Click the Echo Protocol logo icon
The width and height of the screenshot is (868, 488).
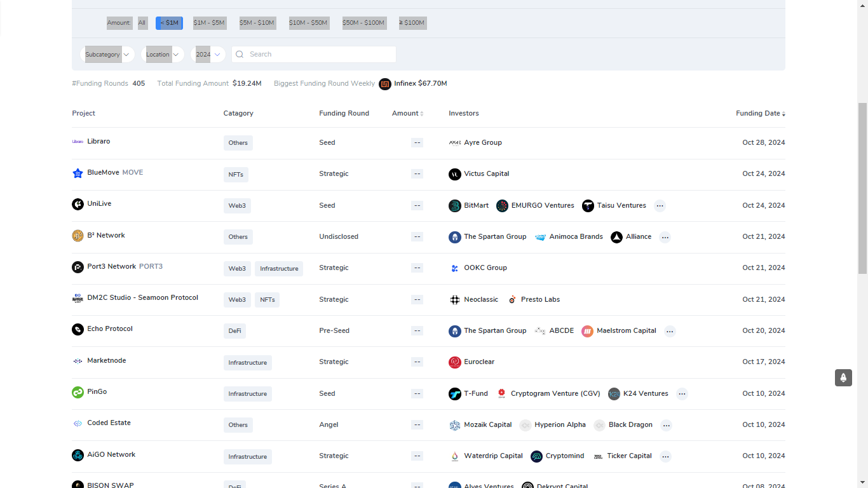pyautogui.click(x=78, y=329)
